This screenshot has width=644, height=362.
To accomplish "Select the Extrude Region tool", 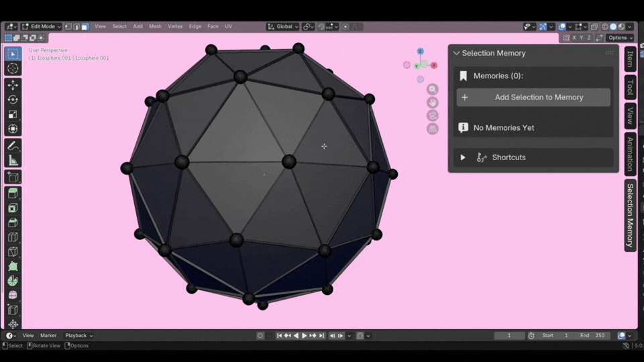I will 13,193.
